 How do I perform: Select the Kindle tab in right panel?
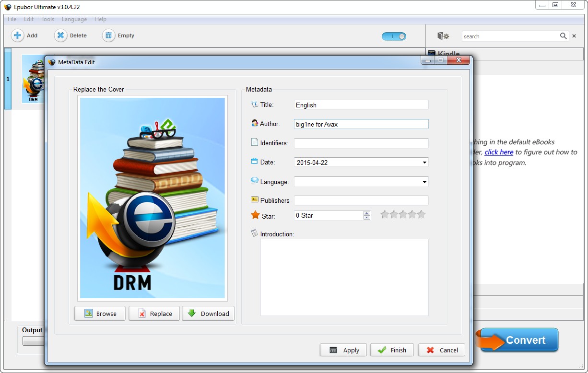tap(444, 54)
